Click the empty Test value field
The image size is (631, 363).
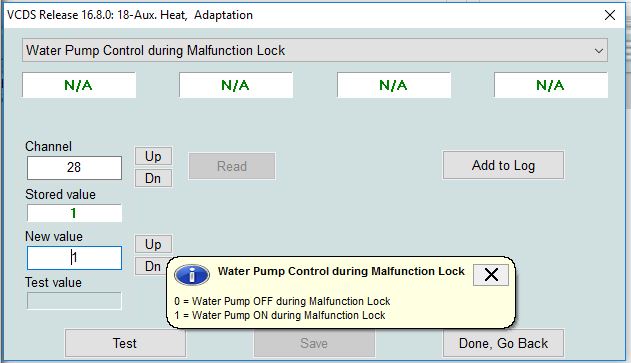pyautogui.click(x=74, y=301)
